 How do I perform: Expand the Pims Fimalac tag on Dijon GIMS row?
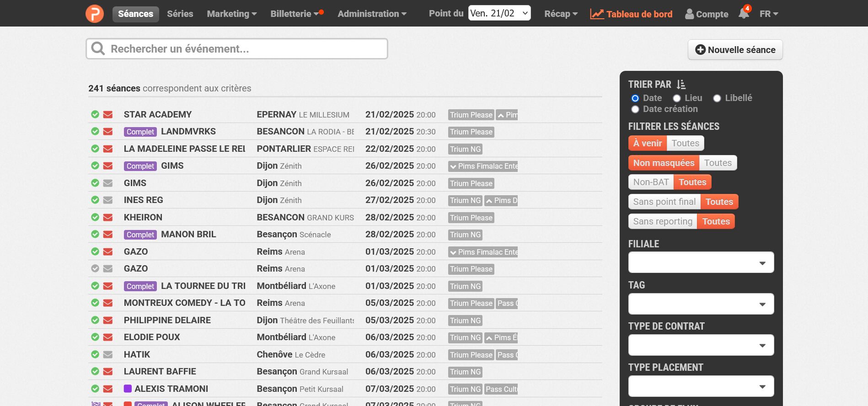(x=483, y=166)
